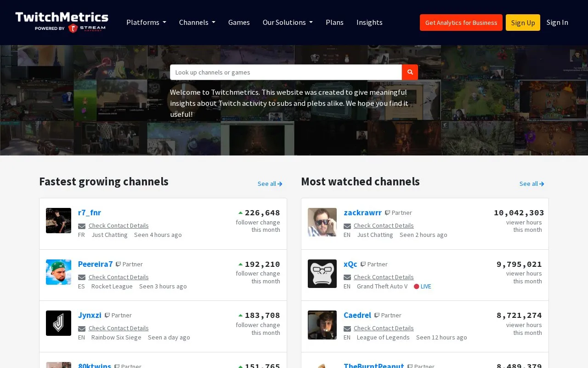The image size is (588, 368).
Task: Click the envelope icon in Jynxzi row
Action: pyautogui.click(x=82, y=328)
